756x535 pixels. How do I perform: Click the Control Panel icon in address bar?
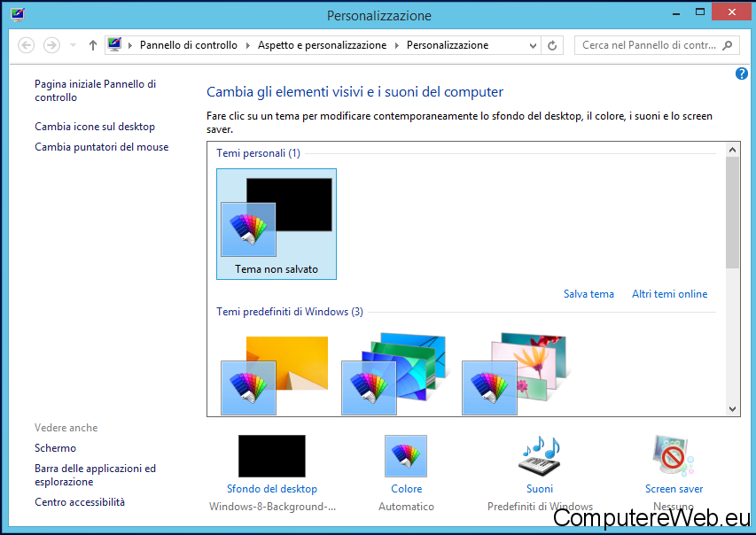(x=114, y=45)
